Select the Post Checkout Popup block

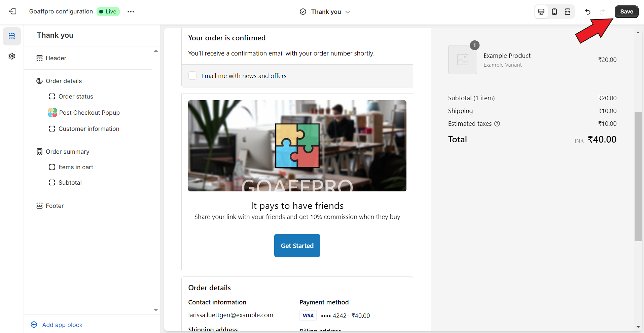click(89, 113)
